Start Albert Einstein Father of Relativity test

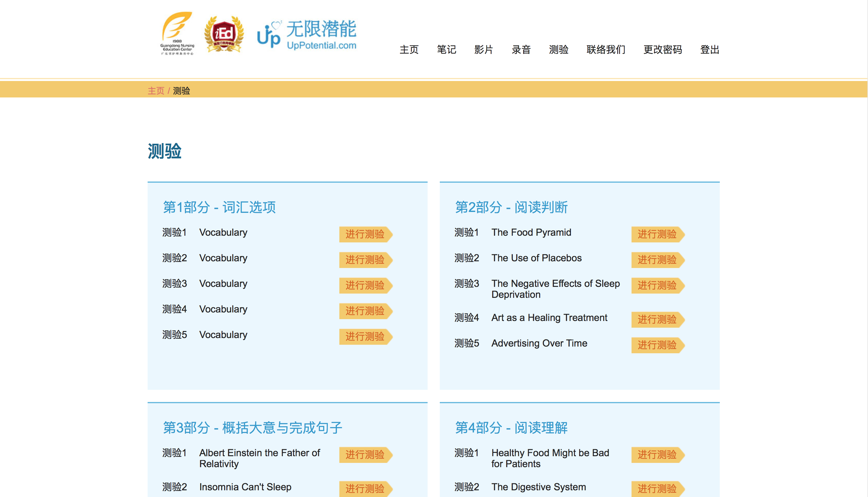coord(365,455)
